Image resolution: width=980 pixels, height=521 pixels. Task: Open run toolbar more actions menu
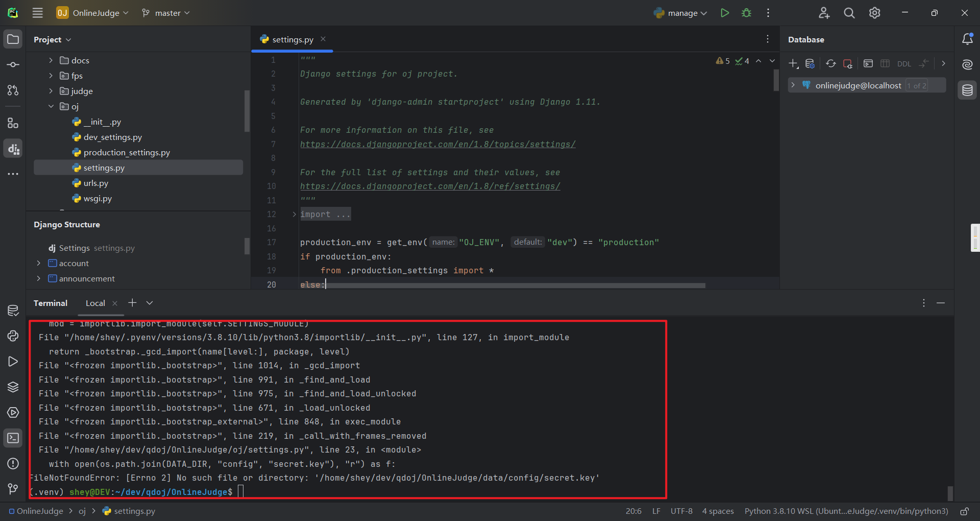[768, 13]
